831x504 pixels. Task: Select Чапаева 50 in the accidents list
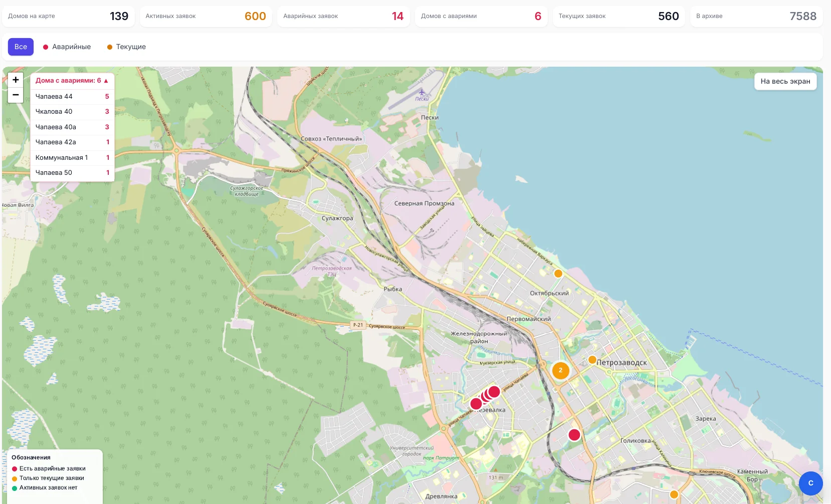point(72,173)
